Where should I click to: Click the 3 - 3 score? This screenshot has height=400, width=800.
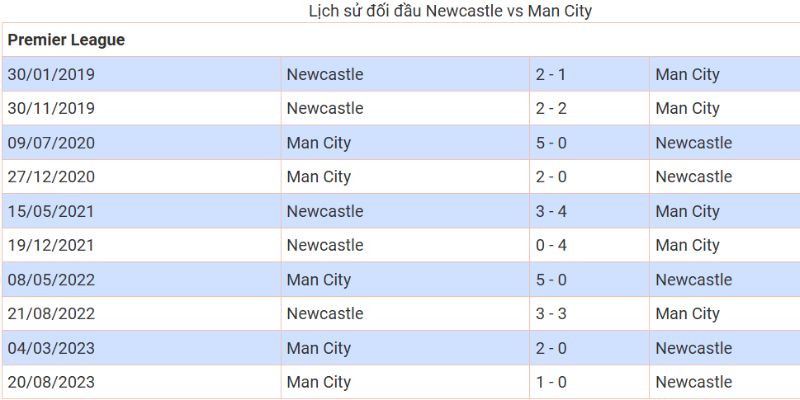(x=551, y=314)
